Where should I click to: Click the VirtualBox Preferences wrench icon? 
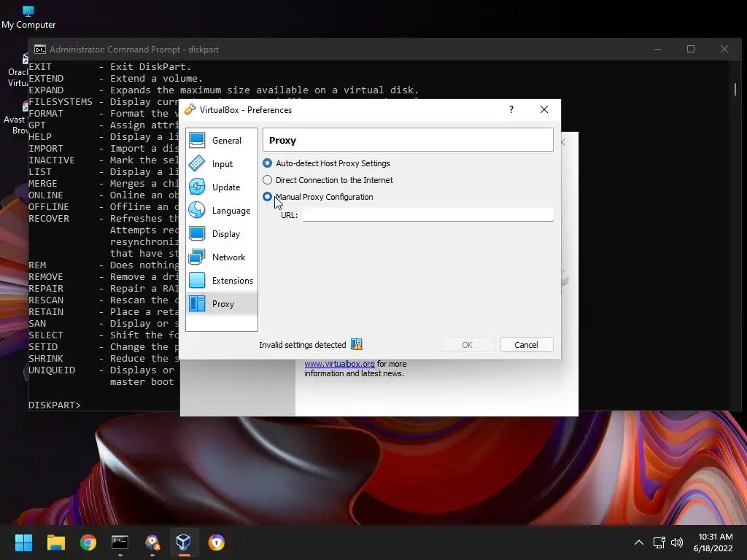[x=190, y=109]
